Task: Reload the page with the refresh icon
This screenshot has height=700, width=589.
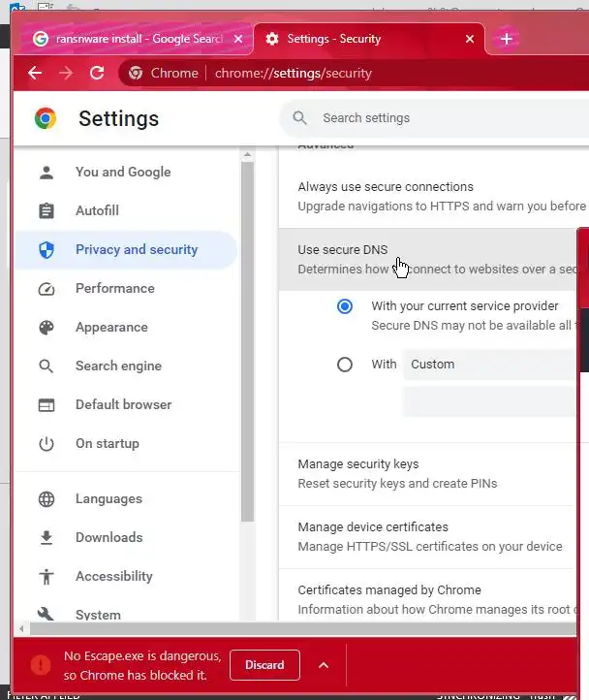Action: click(97, 73)
